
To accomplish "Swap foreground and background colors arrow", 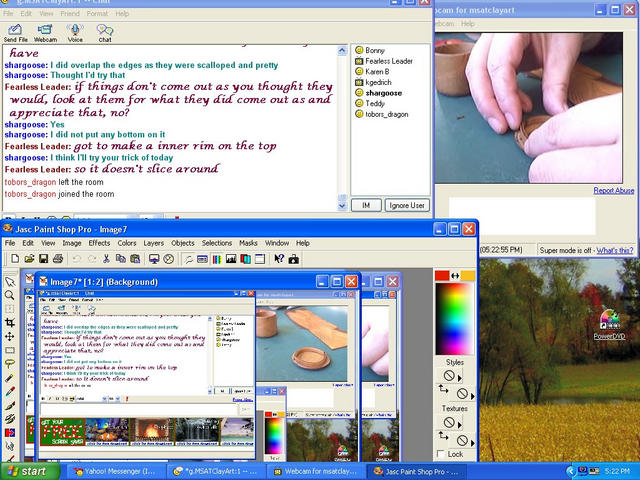I will tap(455, 276).
